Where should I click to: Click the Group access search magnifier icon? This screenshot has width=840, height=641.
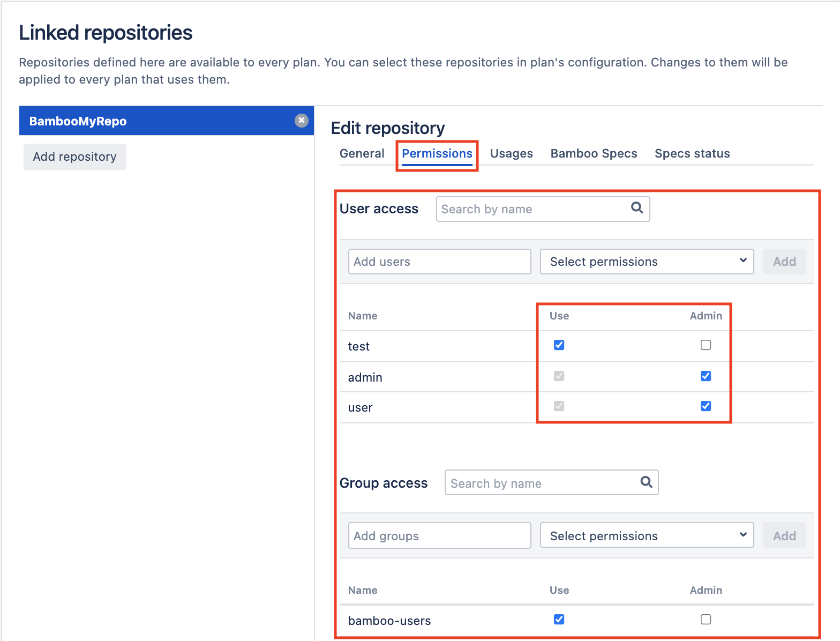tap(647, 482)
